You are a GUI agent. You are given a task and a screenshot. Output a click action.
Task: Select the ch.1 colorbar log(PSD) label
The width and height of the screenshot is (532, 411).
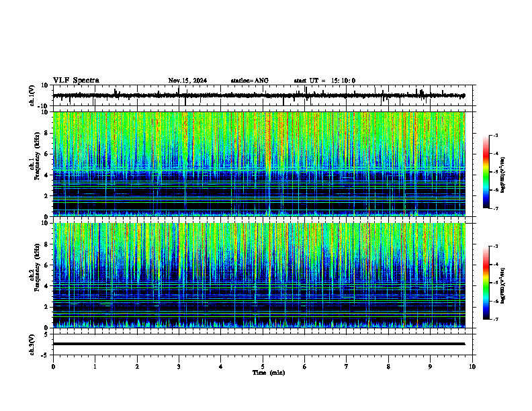[x=503, y=175]
